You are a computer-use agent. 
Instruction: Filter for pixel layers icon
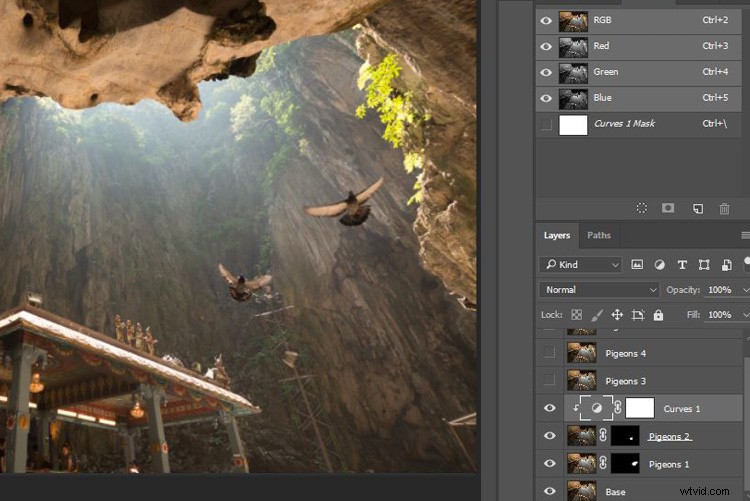(x=637, y=265)
